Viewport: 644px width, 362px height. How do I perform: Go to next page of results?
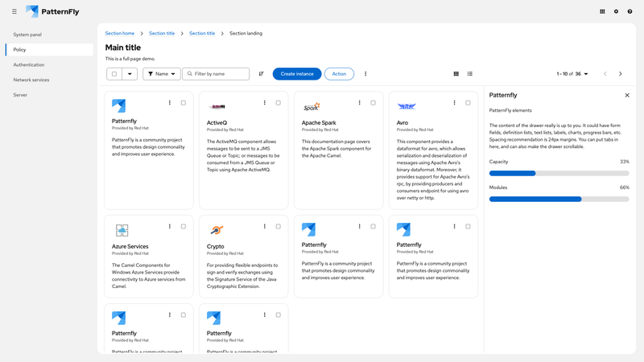(620, 74)
